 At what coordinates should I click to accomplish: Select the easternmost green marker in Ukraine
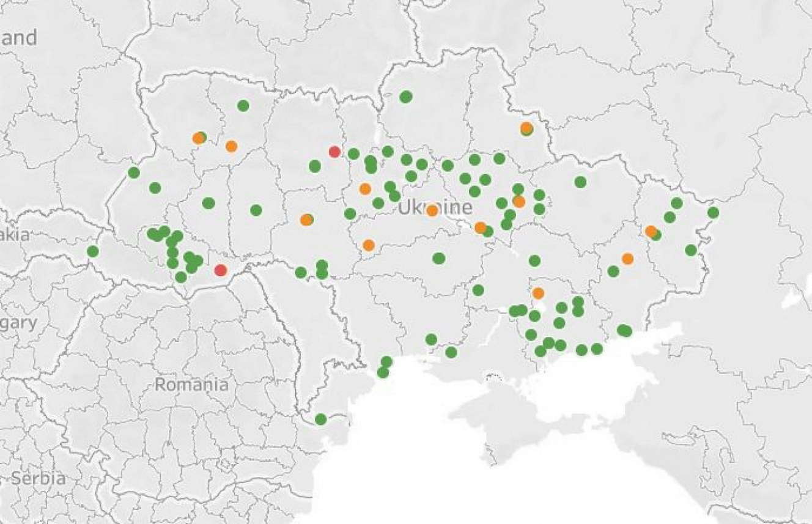coord(713,213)
